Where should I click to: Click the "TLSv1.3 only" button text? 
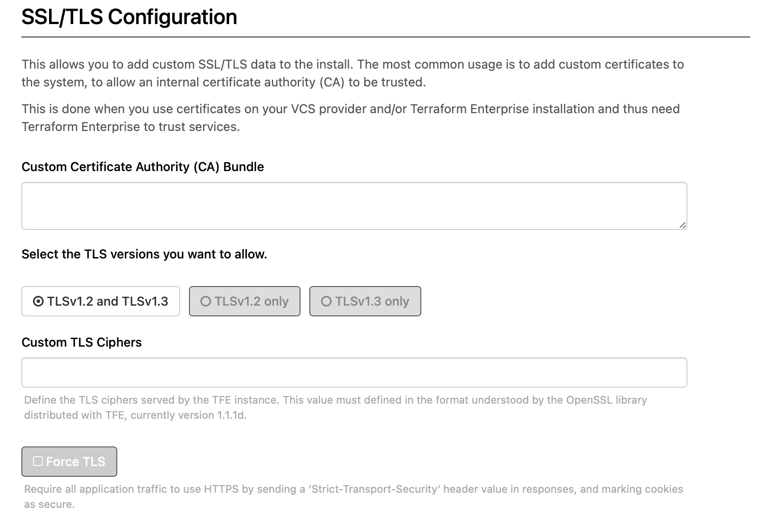tap(372, 302)
